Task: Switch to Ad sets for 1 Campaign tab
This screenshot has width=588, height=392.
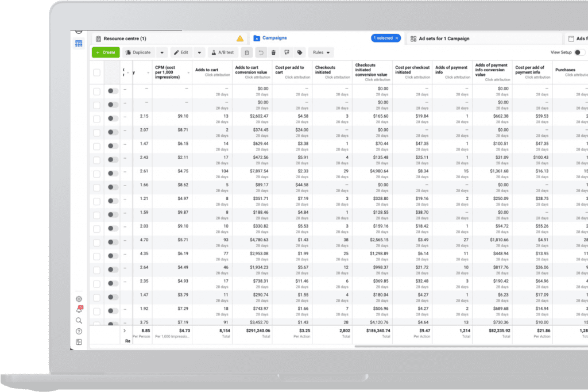Action: point(483,39)
